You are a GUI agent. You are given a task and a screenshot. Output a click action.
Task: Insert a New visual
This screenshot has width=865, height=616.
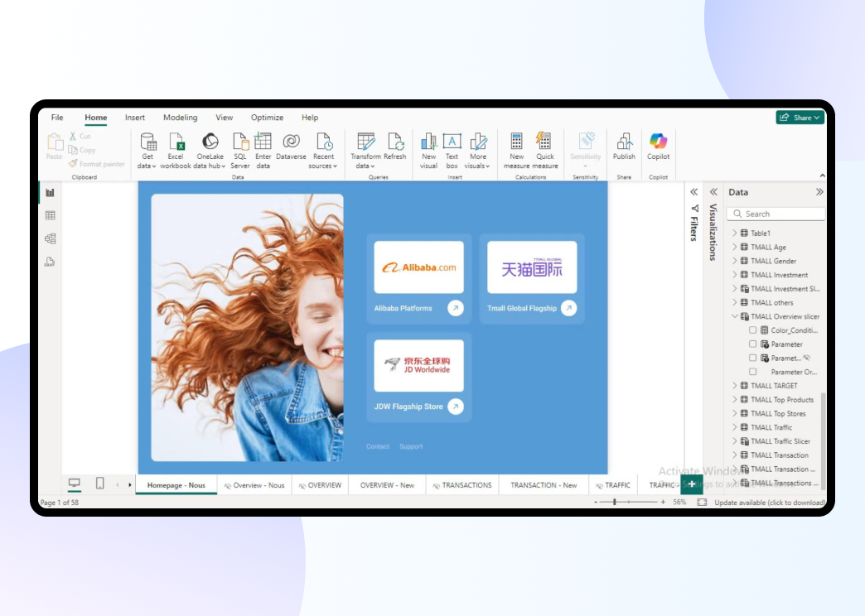(428, 151)
